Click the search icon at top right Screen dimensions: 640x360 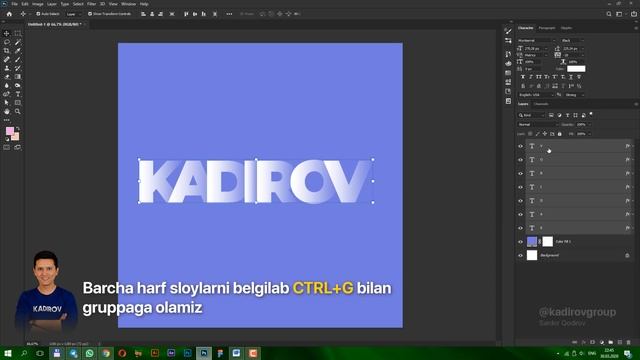tap(609, 14)
